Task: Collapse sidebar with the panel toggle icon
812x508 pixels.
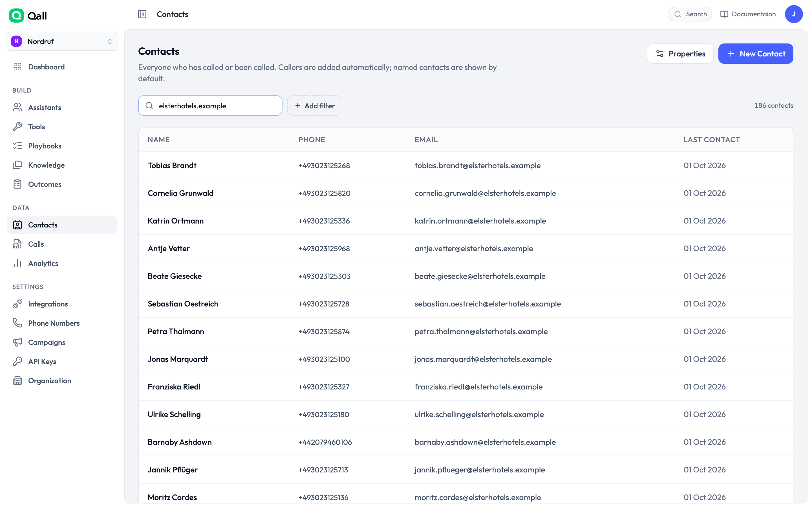Action: [x=142, y=14]
